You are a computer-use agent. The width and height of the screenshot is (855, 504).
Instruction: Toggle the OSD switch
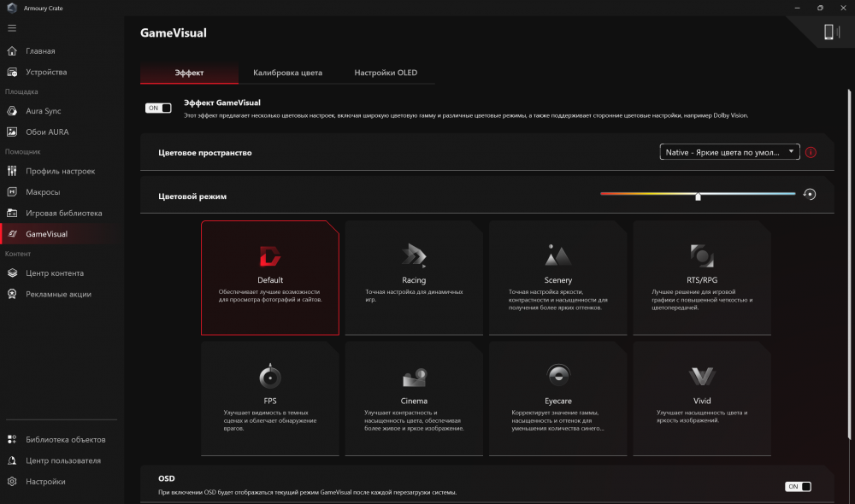click(x=798, y=487)
